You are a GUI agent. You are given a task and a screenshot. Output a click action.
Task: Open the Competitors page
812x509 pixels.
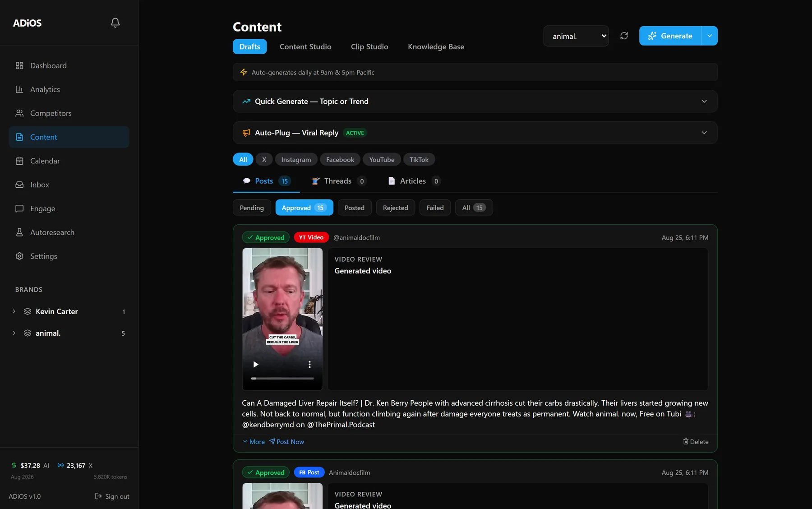pos(69,113)
